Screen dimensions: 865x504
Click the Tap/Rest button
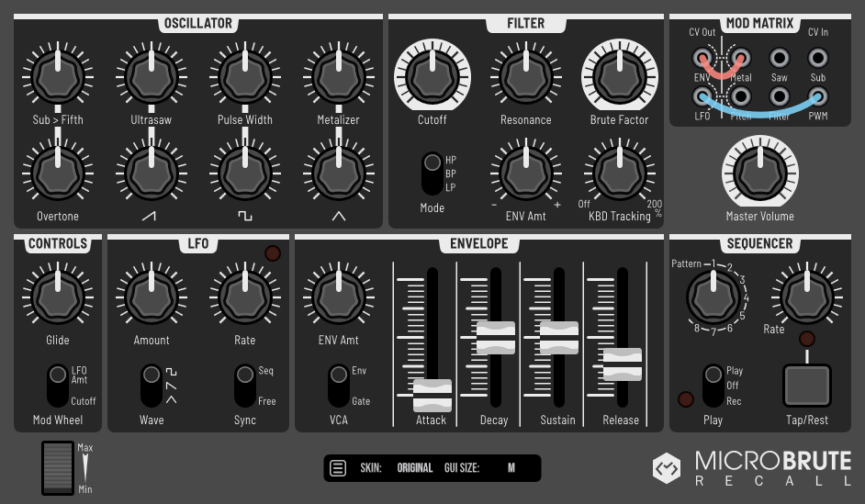(x=807, y=386)
